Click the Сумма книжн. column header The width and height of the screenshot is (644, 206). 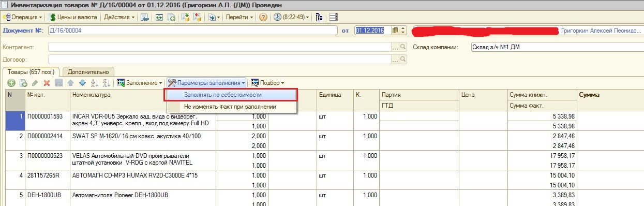point(542,95)
